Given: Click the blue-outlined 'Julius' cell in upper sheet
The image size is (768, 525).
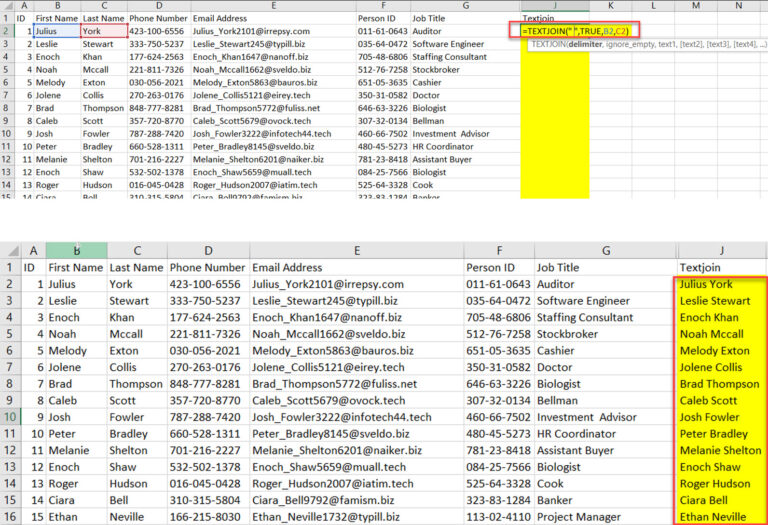Looking at the screenshot, I should (x=57, y=31).
